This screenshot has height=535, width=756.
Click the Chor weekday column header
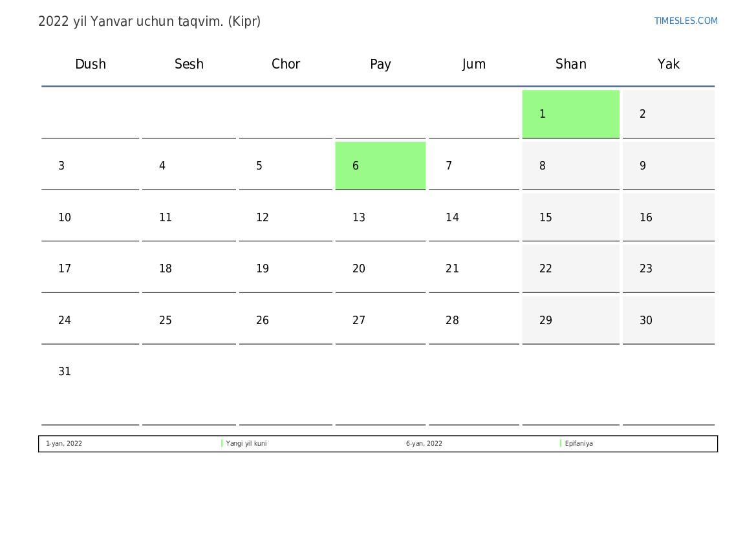click(x=286, y=64)
